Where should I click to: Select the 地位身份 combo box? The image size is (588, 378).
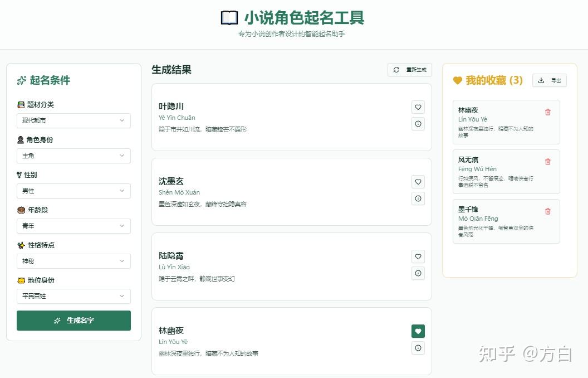(73, 296)
